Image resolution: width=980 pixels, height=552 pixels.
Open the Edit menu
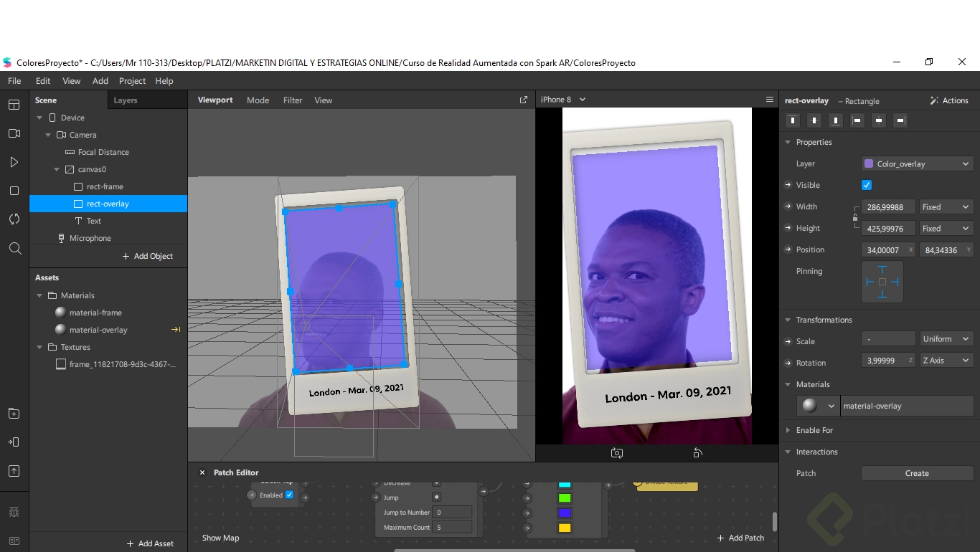(x=43, y=81)
